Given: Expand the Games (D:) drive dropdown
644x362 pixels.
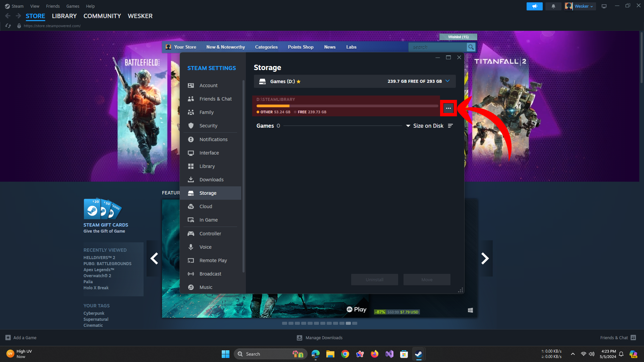Looking at the screenshot, I should 447,81.
